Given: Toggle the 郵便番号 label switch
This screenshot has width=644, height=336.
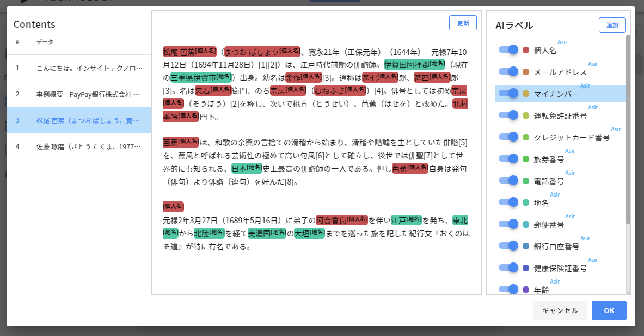Looking at the screenshot, I should pos(508,224).
